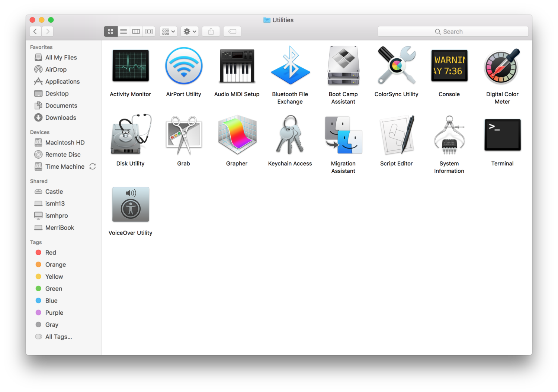Screen dimensions: 558x392
Task: Open the item arrangement dropdown
Action: click(x=168, y=31)
